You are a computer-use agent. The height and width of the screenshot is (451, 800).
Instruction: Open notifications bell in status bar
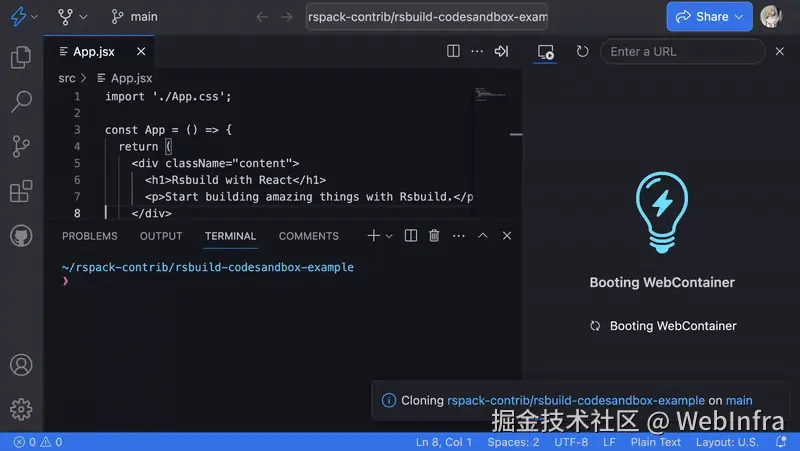(x=781, y=442)
